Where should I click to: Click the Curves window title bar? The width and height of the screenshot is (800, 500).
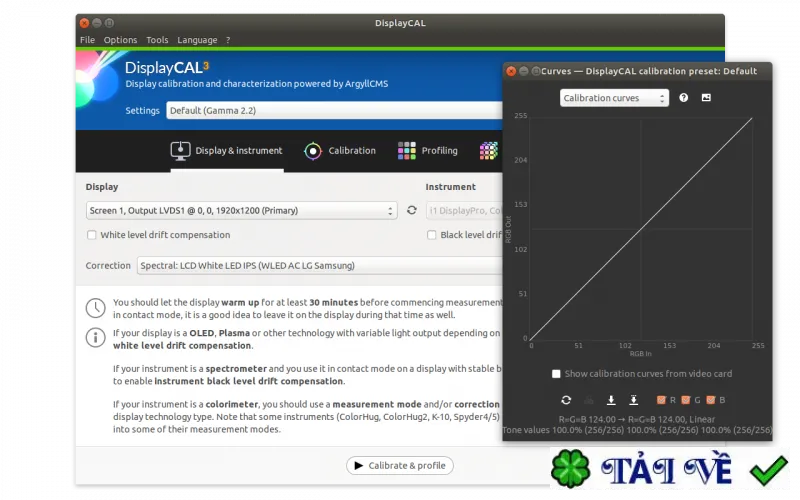click(637, 71)
